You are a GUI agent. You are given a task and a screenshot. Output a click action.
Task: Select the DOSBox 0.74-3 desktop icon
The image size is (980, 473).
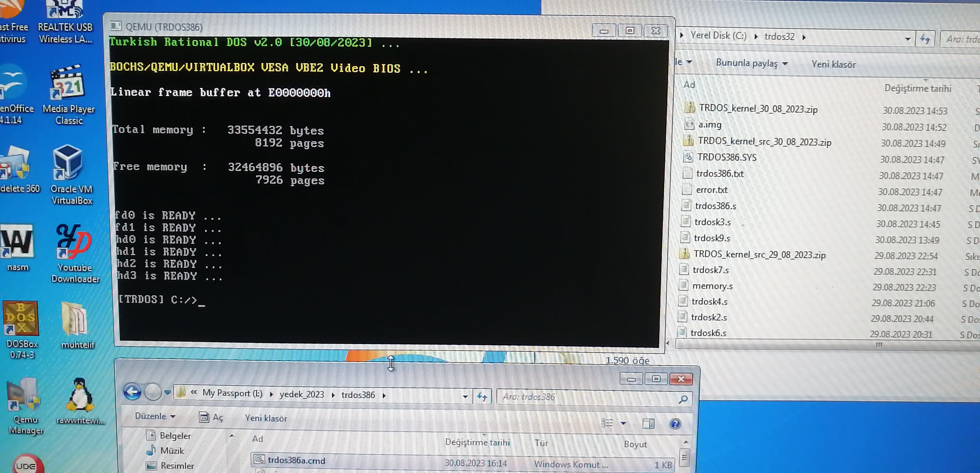pyautogui.click(x=21, y=330)
